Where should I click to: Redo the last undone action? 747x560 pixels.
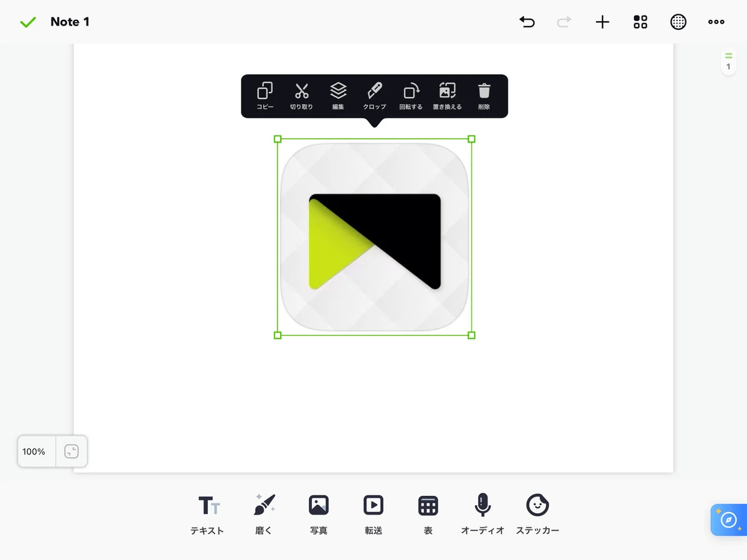tap(564, 22)
